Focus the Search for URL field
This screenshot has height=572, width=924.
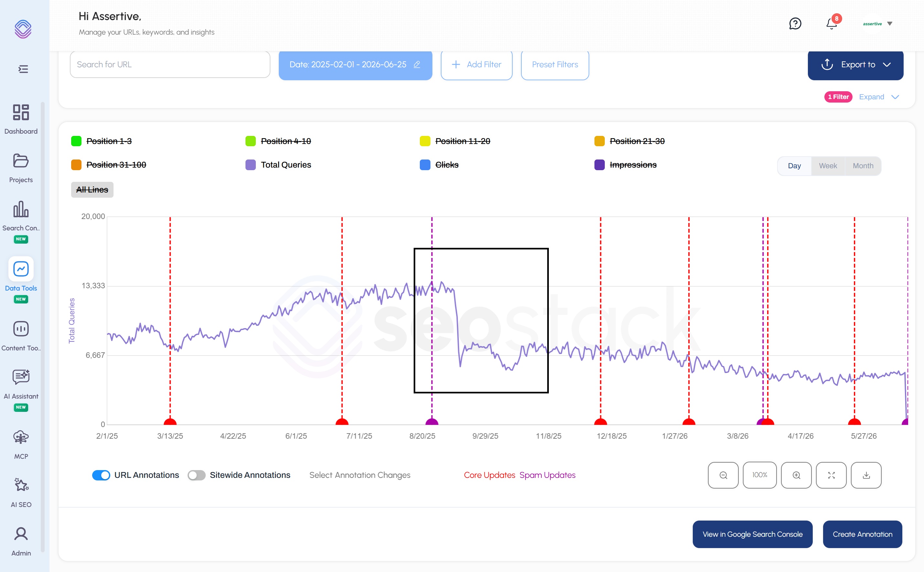coord(170,65)
